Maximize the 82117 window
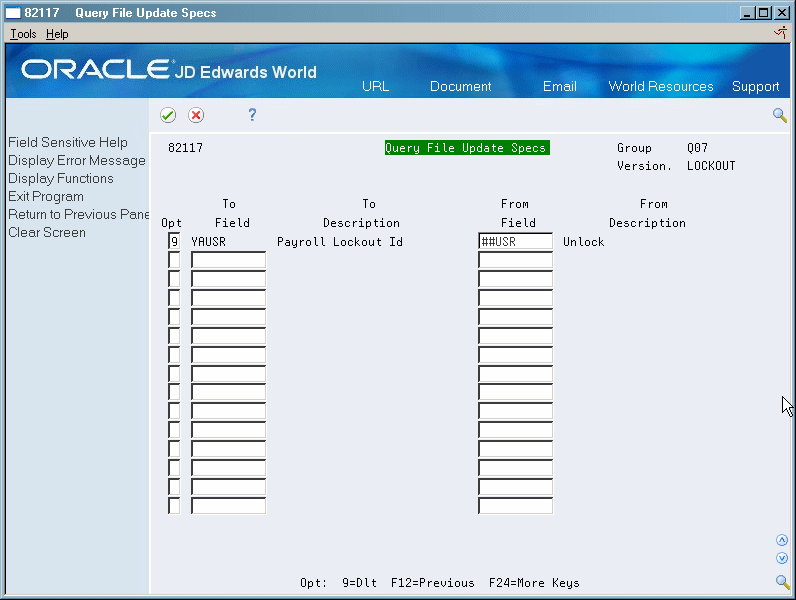This screenshot has height=600, width=796. click(764, 13)
